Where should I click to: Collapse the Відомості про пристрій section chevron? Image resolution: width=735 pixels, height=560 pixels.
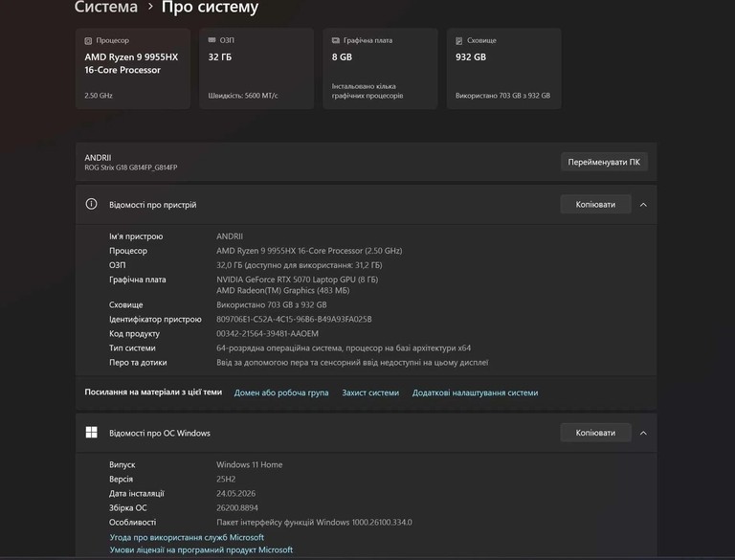pyautogui.click(x=643, y=205)
